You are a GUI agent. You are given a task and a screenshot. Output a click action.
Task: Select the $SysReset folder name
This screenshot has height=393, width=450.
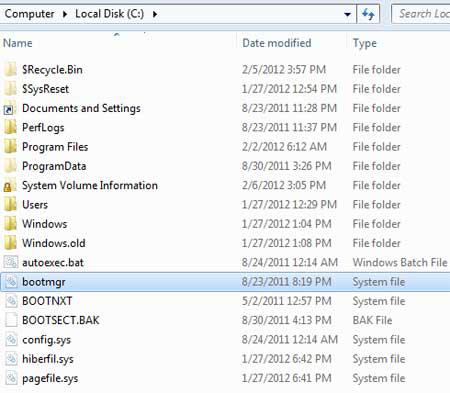coord(45,89)
